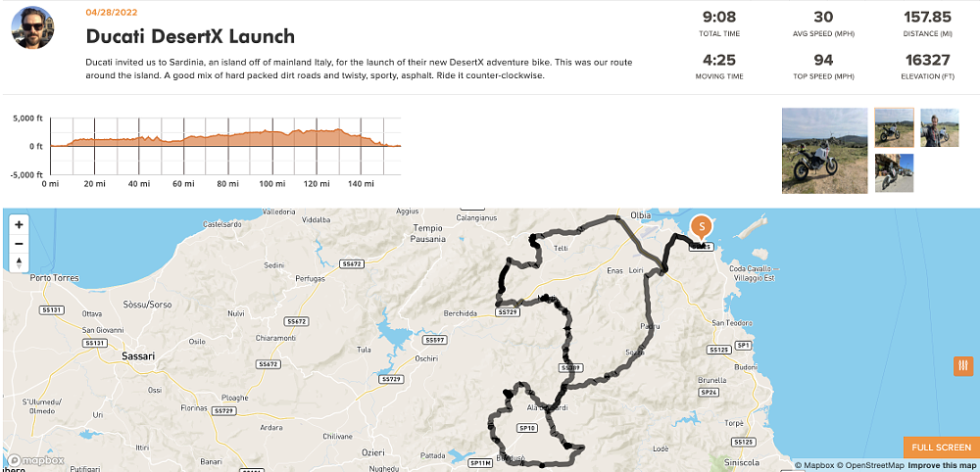This screenshot has height=472, width=980.
Task: Open map settings sliders icon
Action: 962,365
